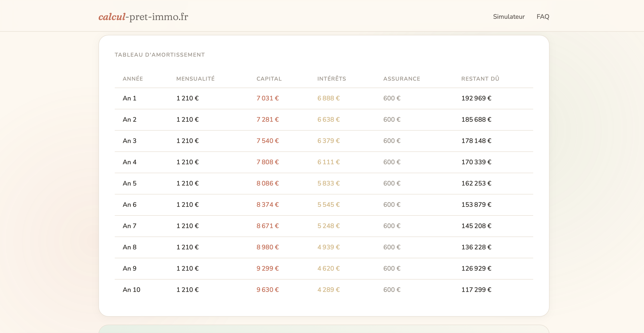
Task: Click capital value 7 031 €
Action: point(268,98)
